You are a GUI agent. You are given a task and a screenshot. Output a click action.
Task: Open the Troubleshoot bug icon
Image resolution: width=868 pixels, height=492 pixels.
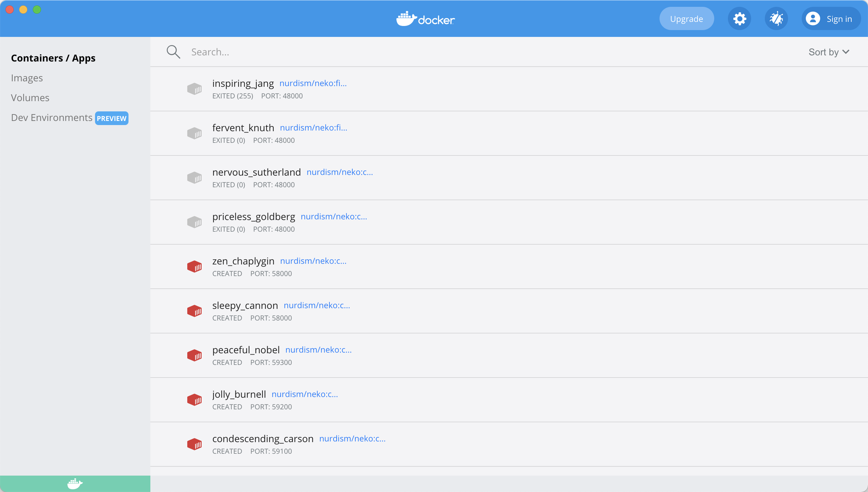click(776, 19)
